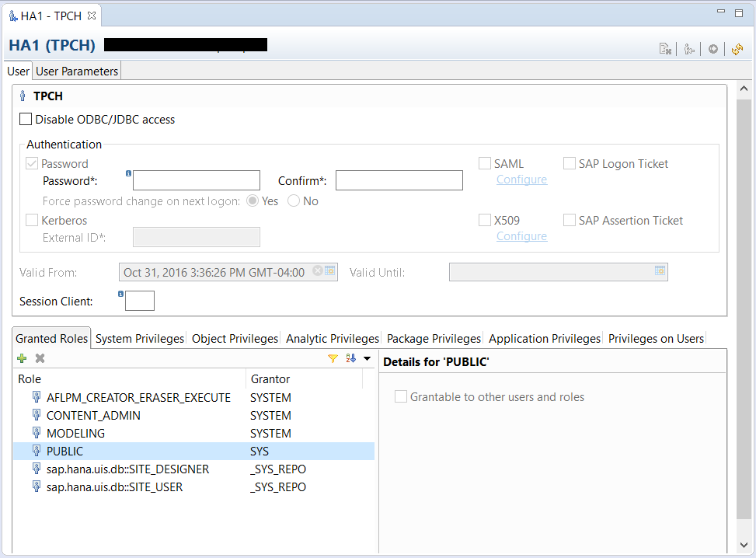Click role icon of AFLPM_CREATOR_ERASER_EXECUTE row
This screenshot has height=558, width=756.
pos(37,397)
